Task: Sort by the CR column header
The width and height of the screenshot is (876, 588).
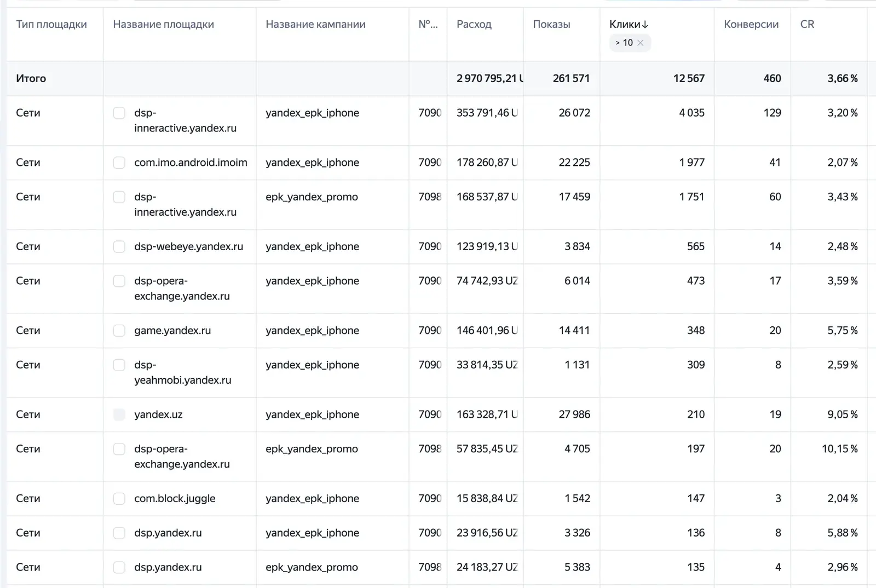Action: click(807, 25)
